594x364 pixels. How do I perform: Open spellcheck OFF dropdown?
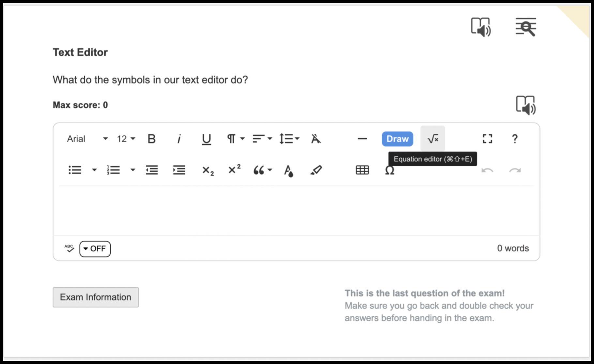tap(95, 249)
